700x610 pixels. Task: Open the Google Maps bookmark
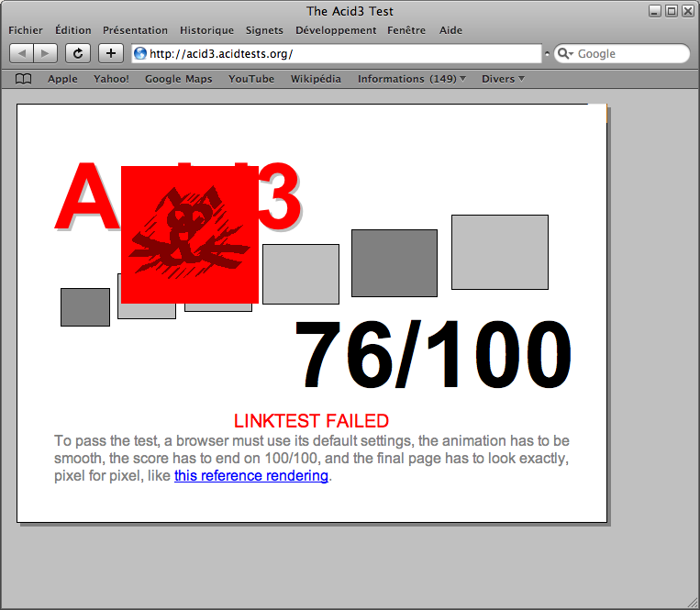(x=178, y=79)
